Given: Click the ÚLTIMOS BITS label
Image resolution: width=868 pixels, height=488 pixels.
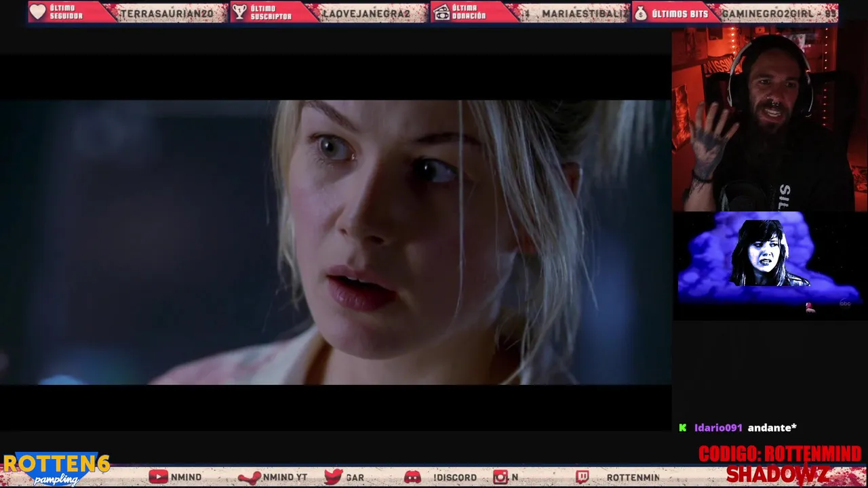Looking at the screenshot, I should 679,13.
